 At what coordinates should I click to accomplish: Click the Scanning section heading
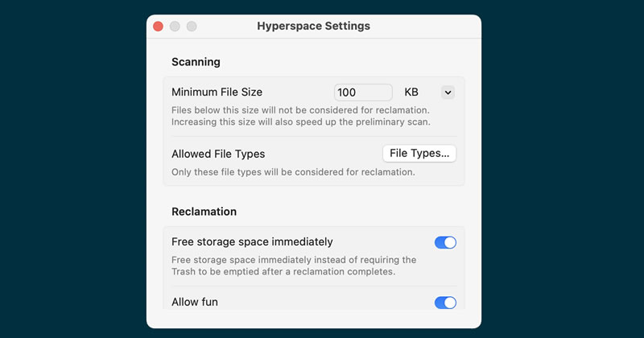click(196, 62)
